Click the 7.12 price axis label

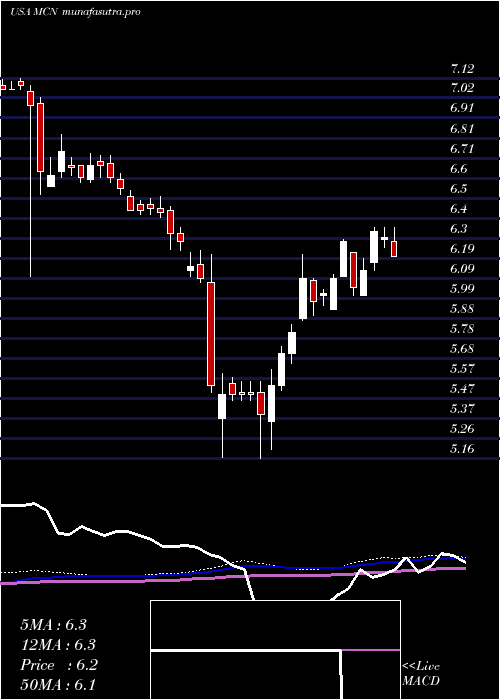point(462,69)
